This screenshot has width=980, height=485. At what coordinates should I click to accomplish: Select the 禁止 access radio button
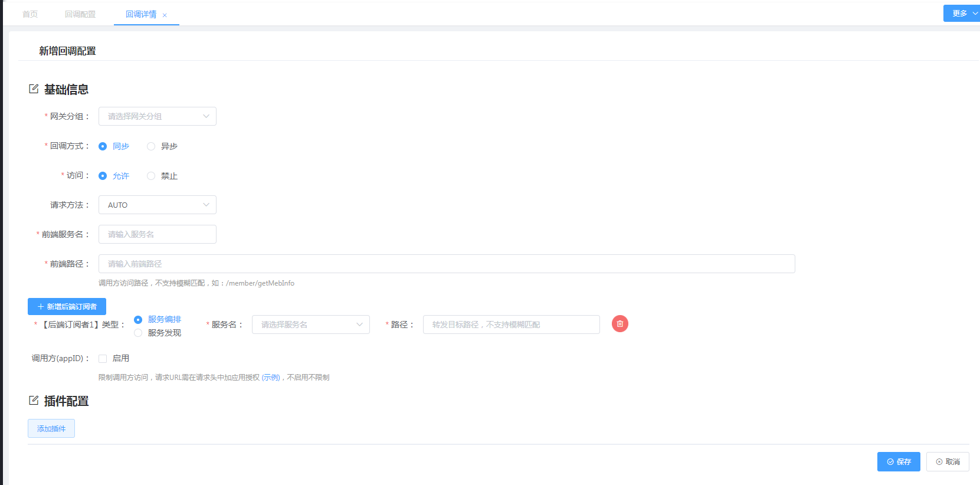coord(151,176)
